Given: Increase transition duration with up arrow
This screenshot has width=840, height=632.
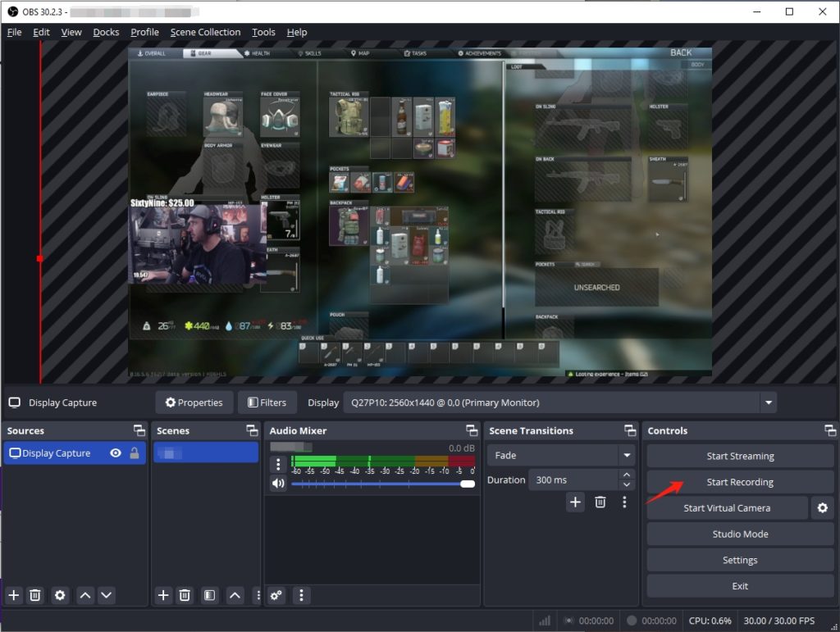Looking at the screenshot, I should tap(626, 475).
